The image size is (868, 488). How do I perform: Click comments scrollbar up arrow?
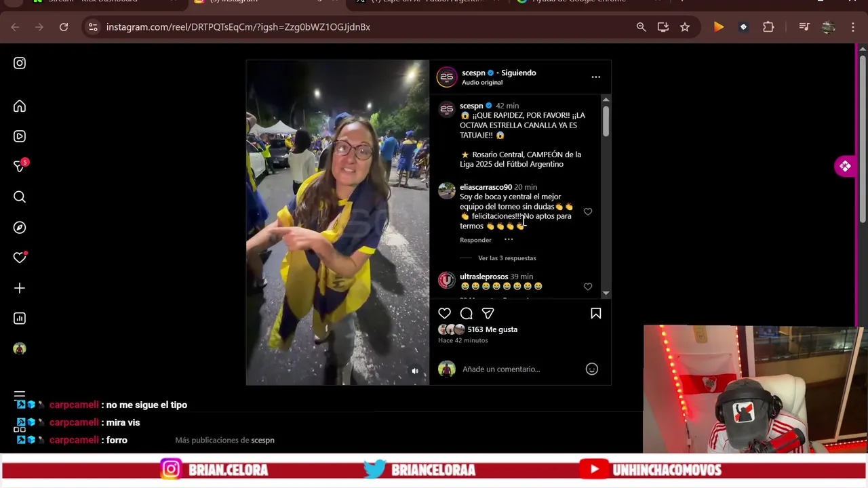[606, 100]
